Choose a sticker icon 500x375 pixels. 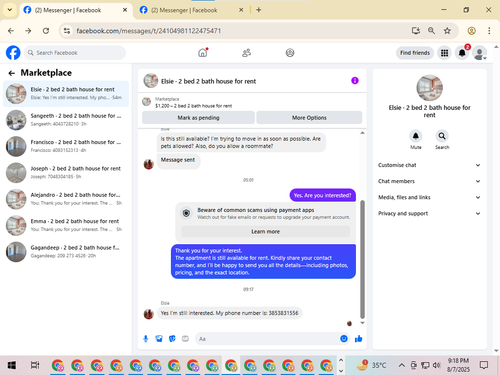[x=172, y=339]
